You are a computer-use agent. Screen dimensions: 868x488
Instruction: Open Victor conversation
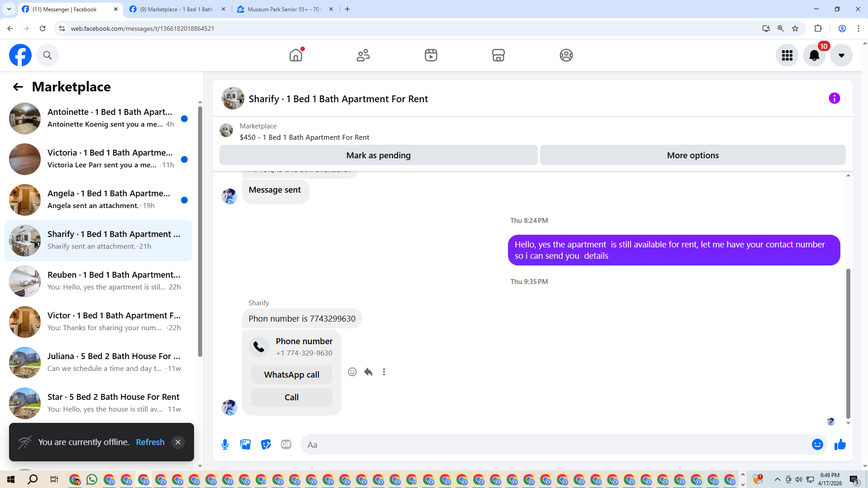99,322
